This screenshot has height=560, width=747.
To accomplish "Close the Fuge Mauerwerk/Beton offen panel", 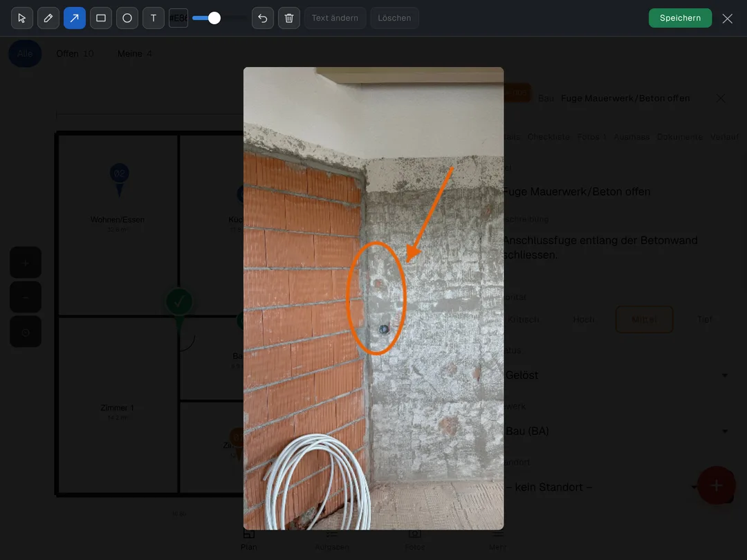I will (x=721, y=98).
